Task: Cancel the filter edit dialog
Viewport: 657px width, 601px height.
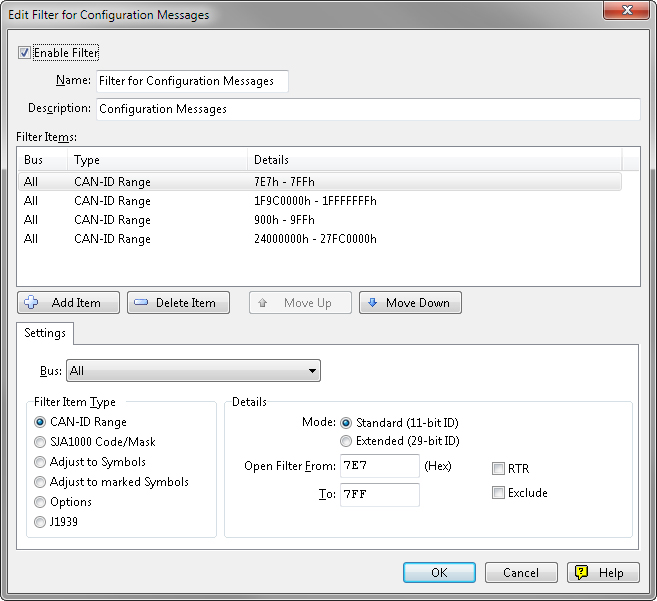Action: pos(521,573)
